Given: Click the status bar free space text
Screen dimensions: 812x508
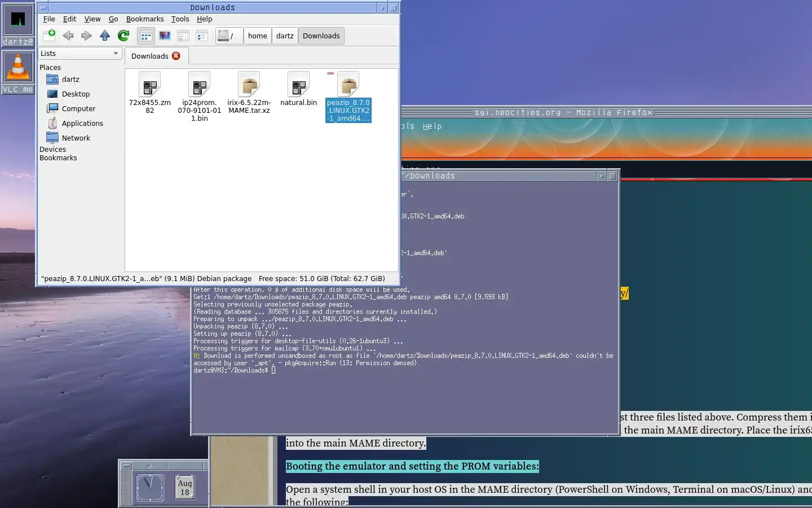Looking at the screenshot, I should [322, 279].
